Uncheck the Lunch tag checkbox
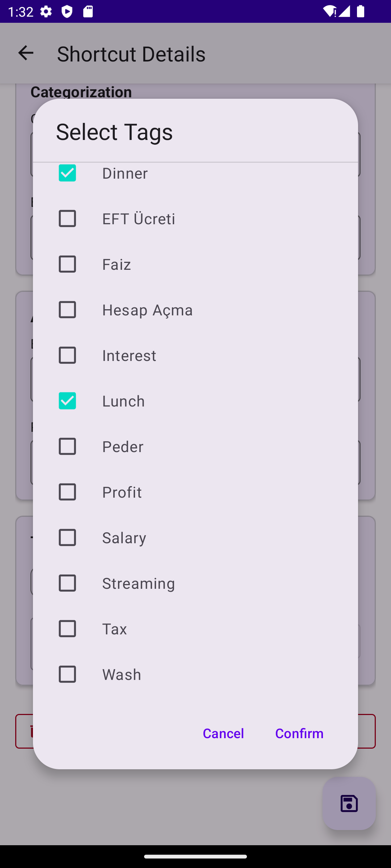The width and height of the screenshot is (391, 868). coord(67,401)
